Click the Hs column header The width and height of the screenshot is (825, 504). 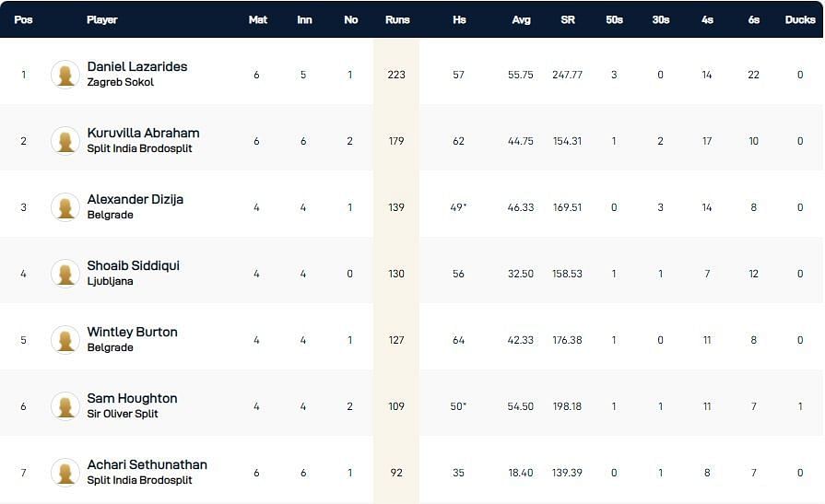[459, 19]
